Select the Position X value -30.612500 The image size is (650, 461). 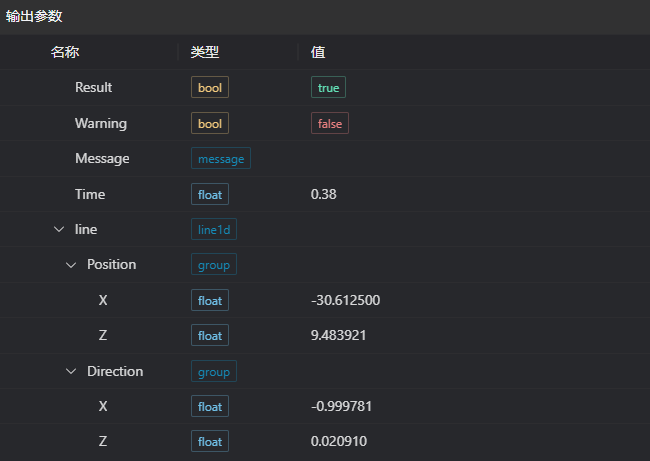tap(346, 300)
